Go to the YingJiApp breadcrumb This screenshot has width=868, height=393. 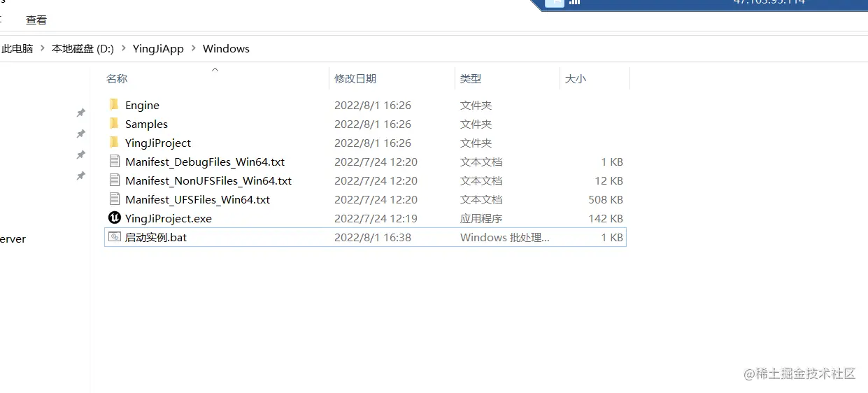(158, 49)
